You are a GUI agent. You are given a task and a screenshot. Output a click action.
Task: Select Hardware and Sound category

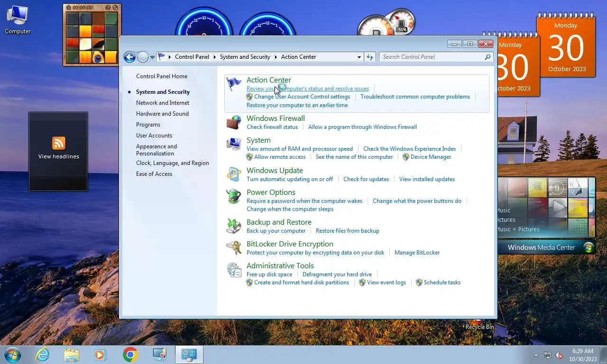tap(162, 114)
